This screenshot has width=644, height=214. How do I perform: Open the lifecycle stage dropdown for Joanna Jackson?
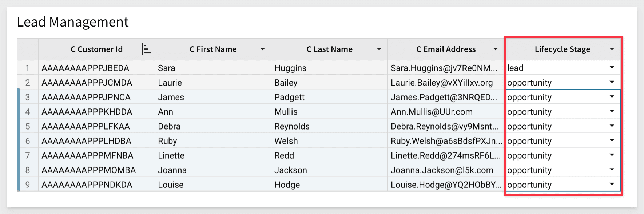coord(612,170)
